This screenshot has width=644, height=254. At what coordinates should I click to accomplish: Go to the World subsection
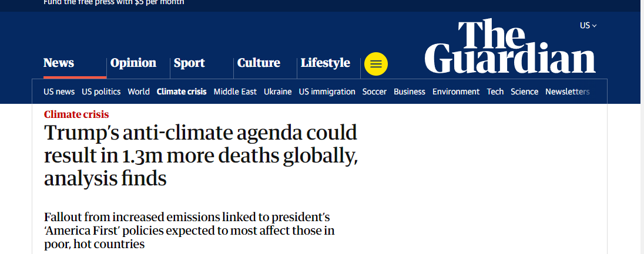139,92
